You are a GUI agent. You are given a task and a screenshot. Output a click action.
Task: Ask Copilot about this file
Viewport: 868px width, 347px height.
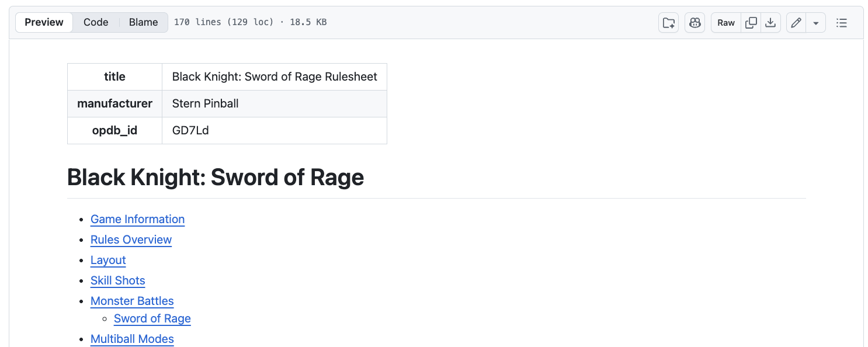click(695, 23)
